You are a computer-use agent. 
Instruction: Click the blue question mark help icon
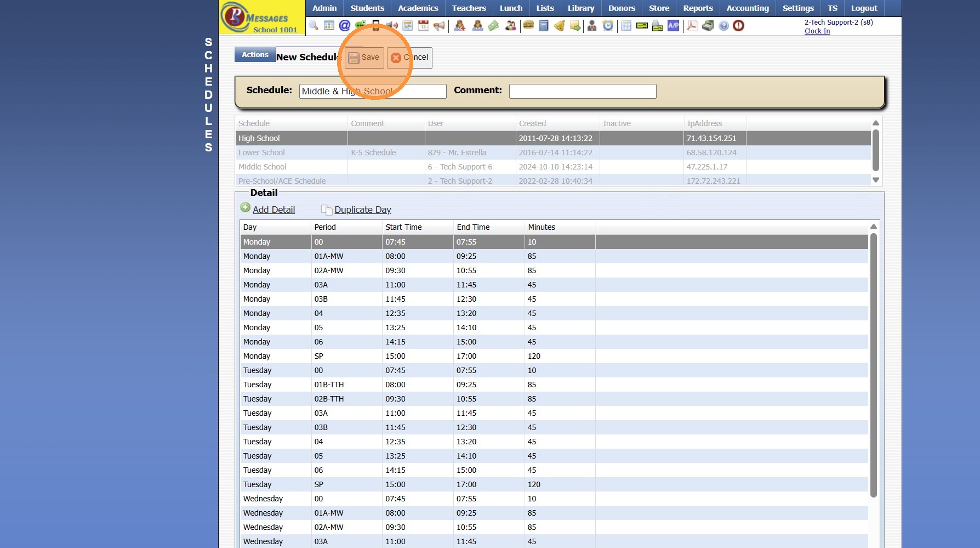coord(723,26)
